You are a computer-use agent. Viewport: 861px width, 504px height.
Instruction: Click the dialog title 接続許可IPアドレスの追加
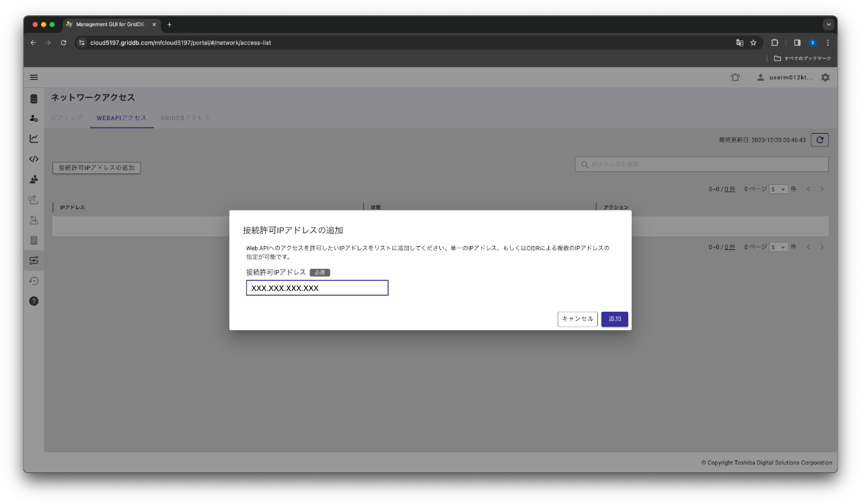pos(293,230)
